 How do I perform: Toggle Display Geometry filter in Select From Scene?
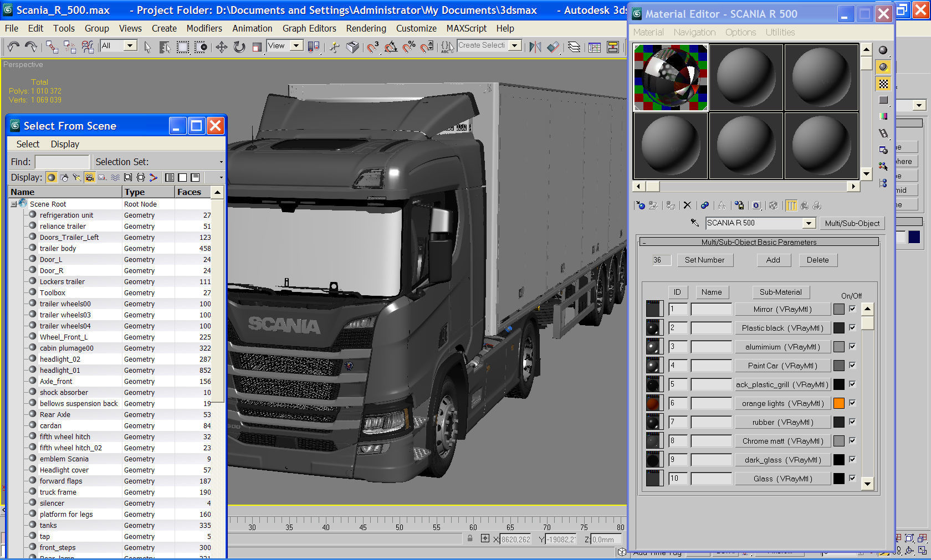(x=52, y=177)
